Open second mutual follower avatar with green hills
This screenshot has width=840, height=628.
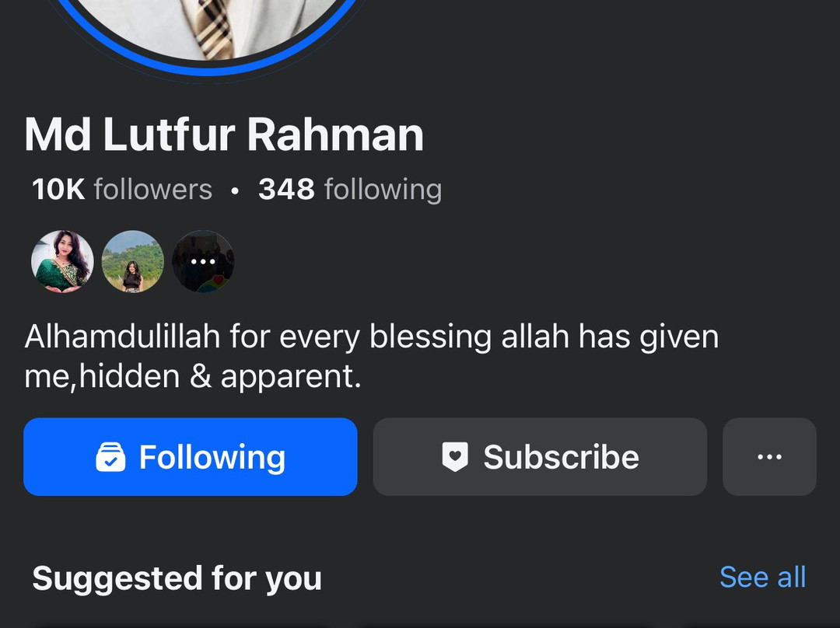pos(132,261)
